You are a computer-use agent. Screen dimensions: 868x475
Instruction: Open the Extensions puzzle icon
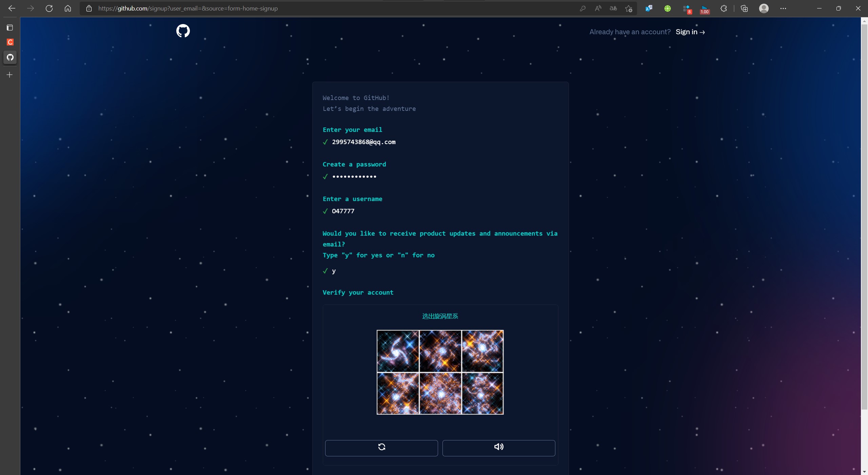tap(724, 8)
